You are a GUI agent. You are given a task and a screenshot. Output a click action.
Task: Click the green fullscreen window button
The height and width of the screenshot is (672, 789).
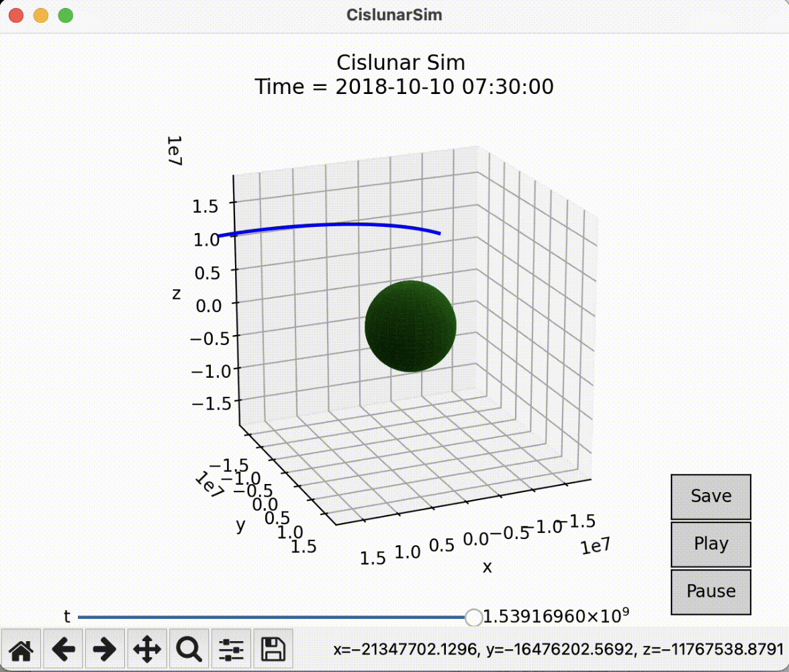[65, 15]
